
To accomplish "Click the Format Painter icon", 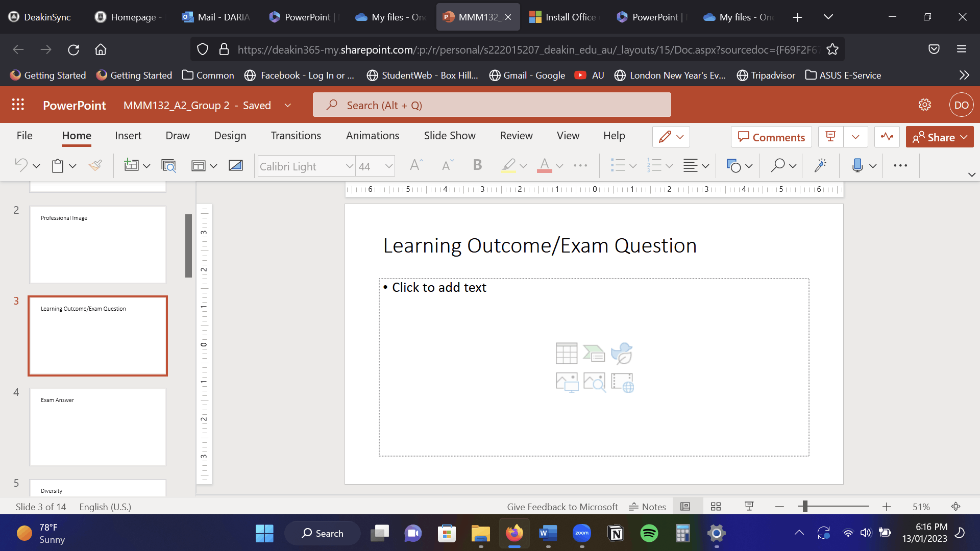I will [95, 165].
